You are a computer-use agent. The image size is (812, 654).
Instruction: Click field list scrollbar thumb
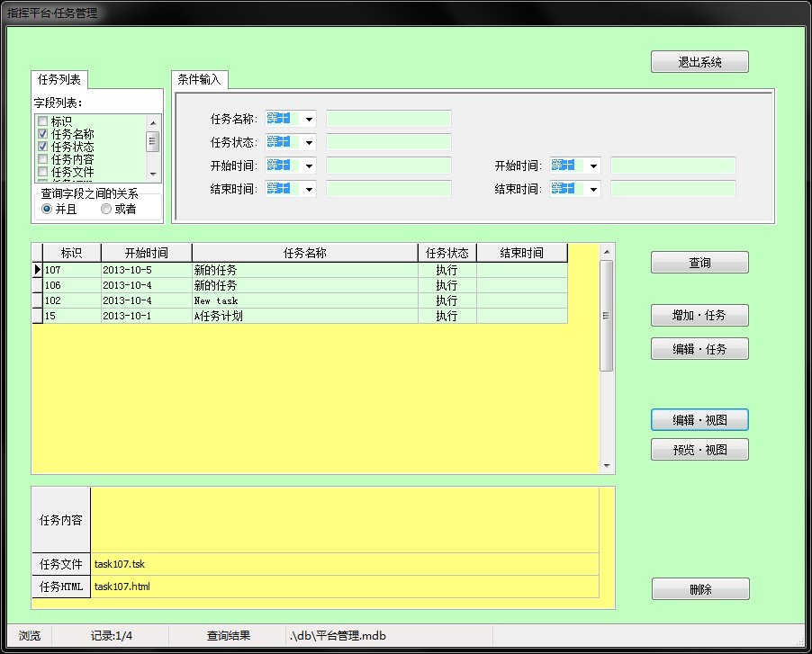[153, 141]
